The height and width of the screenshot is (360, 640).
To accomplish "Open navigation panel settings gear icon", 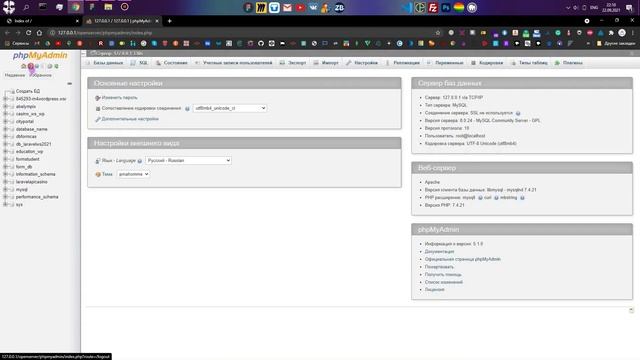I will point(50,66).
